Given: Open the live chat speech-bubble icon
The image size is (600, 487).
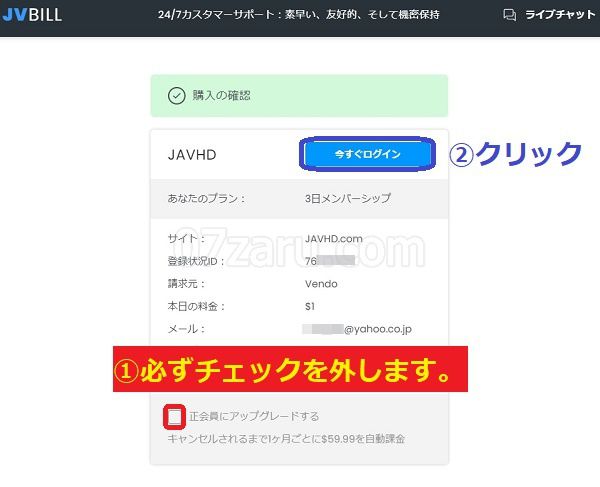Looking at the screenshot, I should click(x=509, y=15).
